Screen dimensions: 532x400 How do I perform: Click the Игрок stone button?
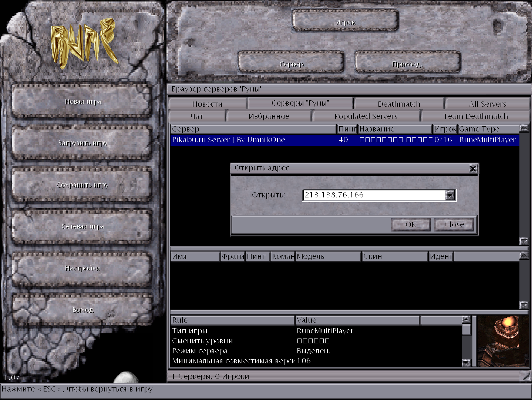tap(345, 20)
